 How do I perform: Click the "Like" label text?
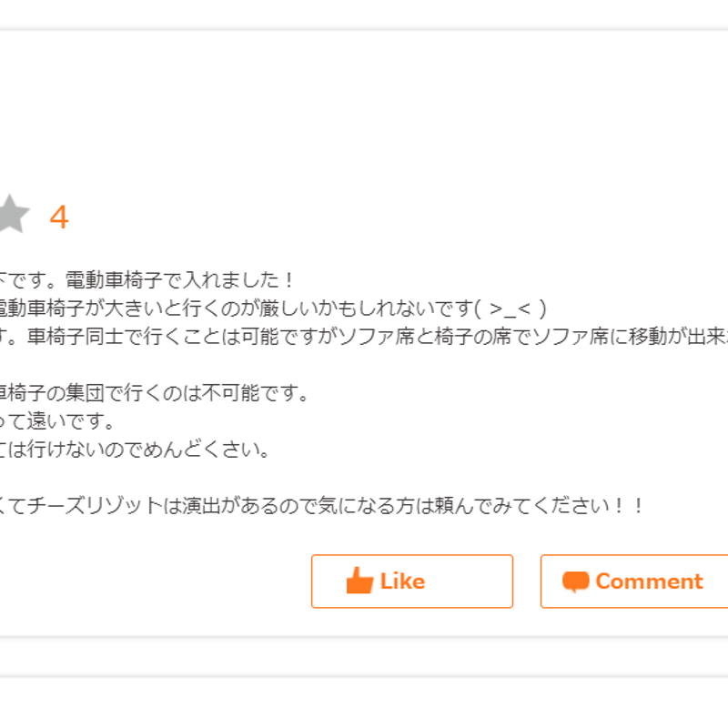pyautogui.click(x=402, y=581)
